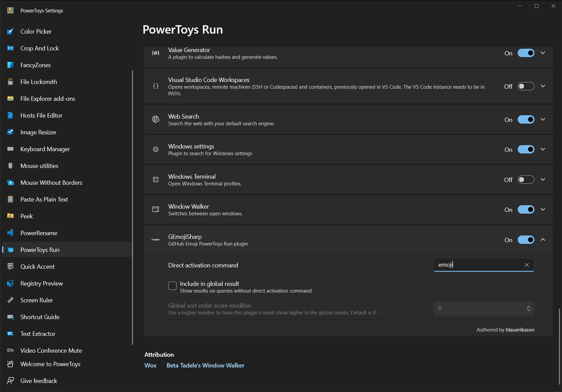Screen dimensions: 562x392
Task: Click the main content vertical scrollbar
Action: 559,346
